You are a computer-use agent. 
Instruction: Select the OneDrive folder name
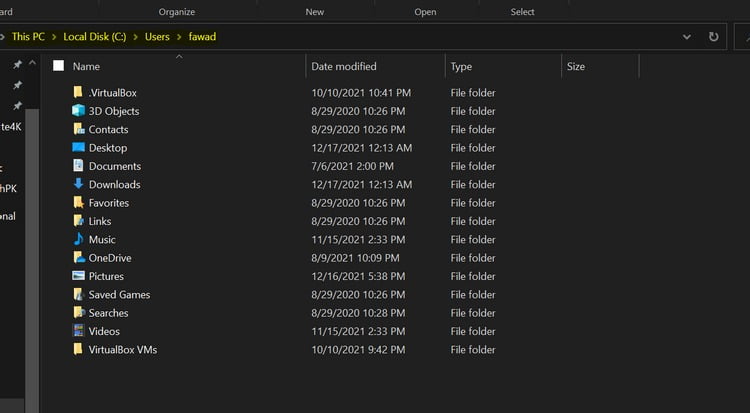point(110,258)
